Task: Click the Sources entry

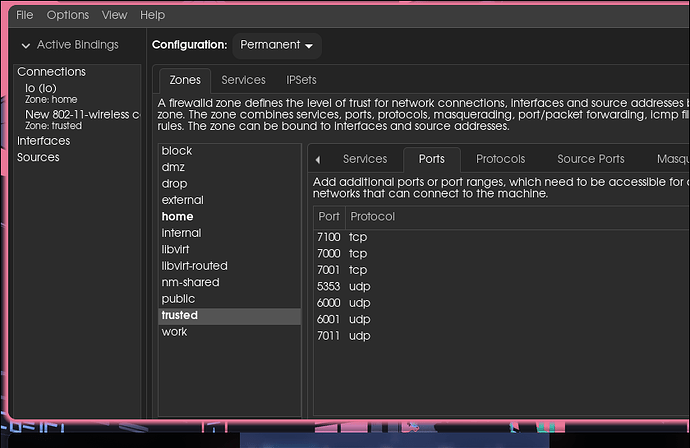Action: point(38,157)
